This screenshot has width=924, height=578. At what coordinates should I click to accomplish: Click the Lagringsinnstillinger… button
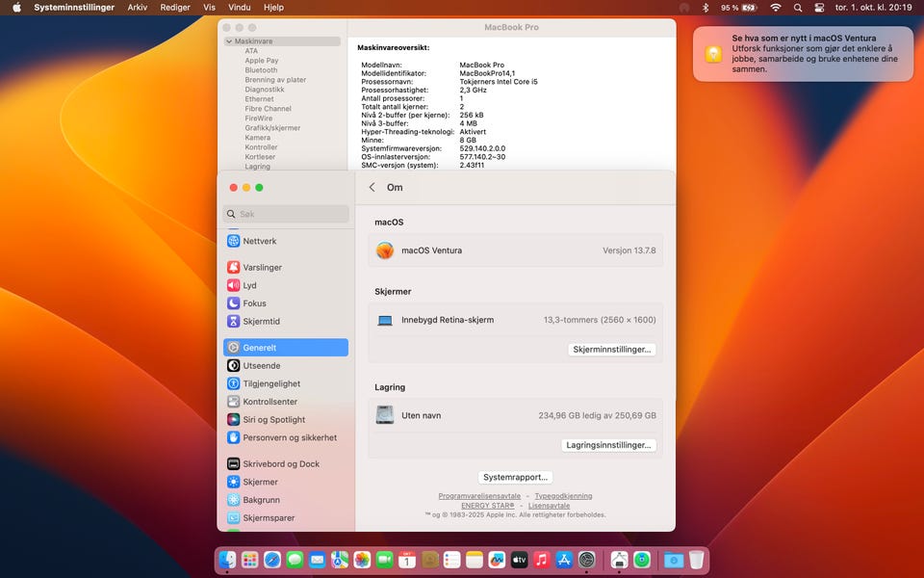point(608,445)
